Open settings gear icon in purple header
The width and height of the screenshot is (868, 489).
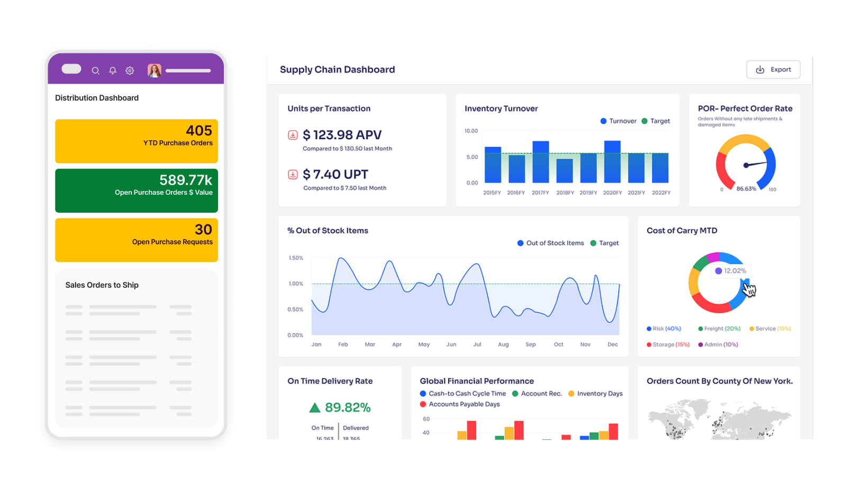point(130,70)
